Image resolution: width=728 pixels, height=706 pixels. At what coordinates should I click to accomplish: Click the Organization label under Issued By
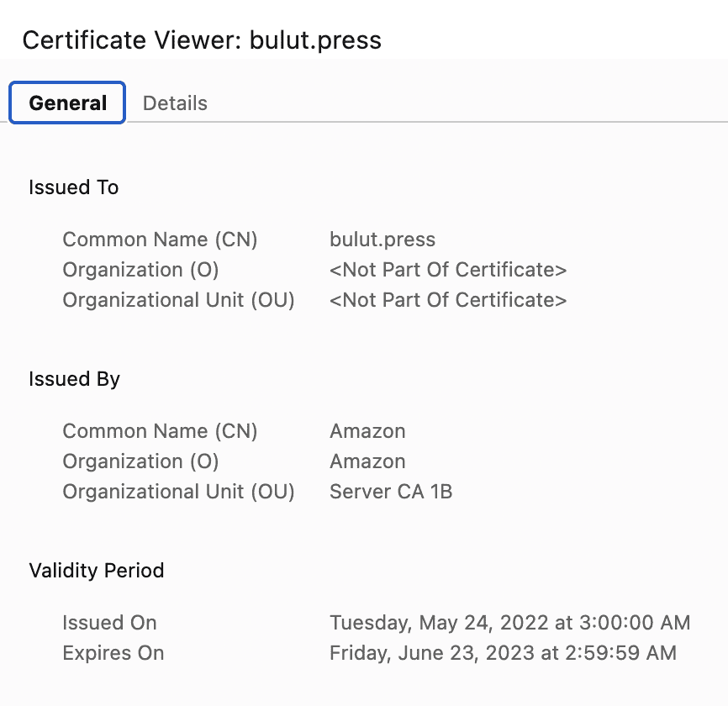pyautogui.click(x=140, y=461)
